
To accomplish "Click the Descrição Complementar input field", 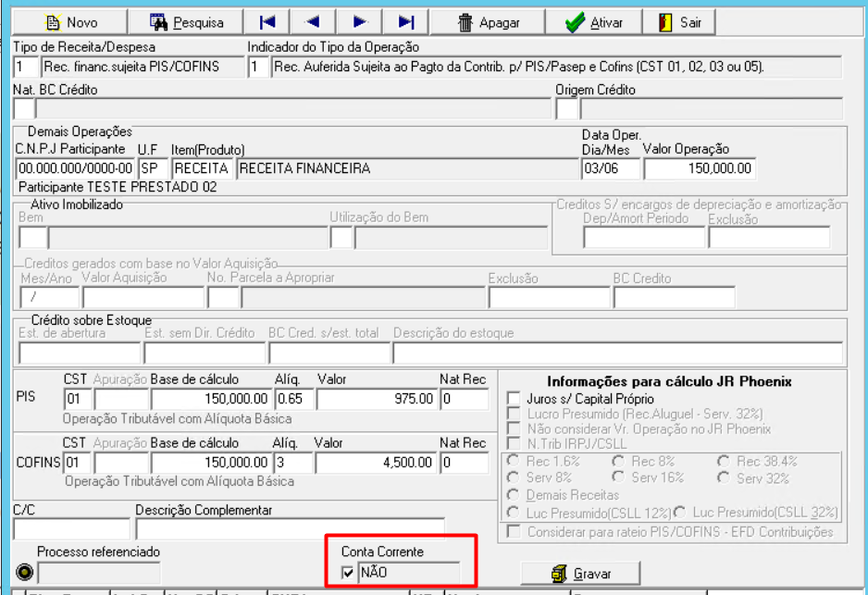I will [x=290, y=529].
